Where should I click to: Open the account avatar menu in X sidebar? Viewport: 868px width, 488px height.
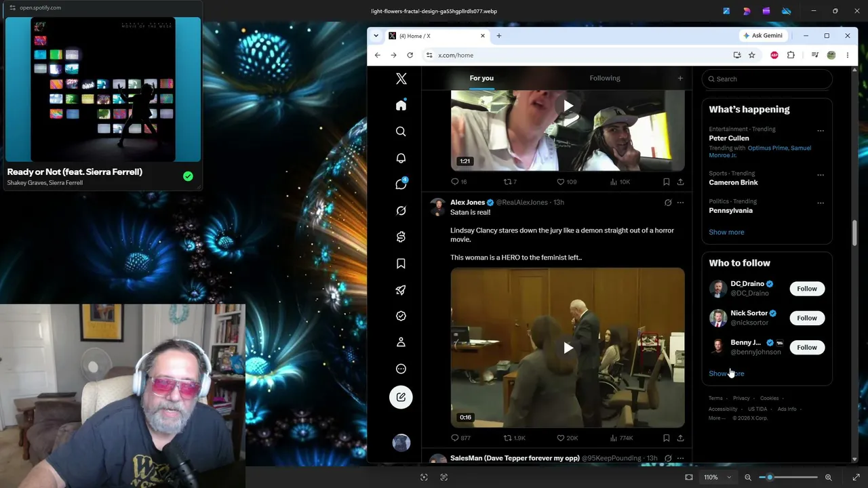(401, 443)
